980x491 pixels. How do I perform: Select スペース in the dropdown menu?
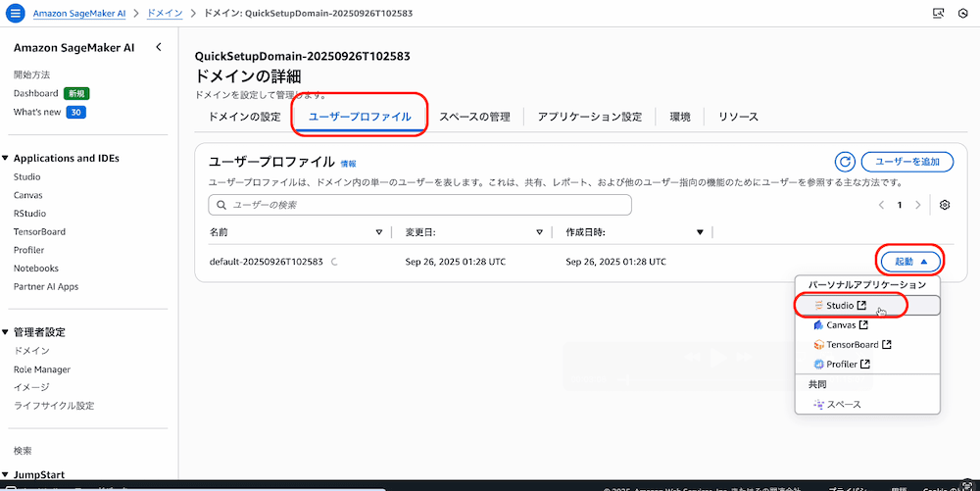click(867, 404)
